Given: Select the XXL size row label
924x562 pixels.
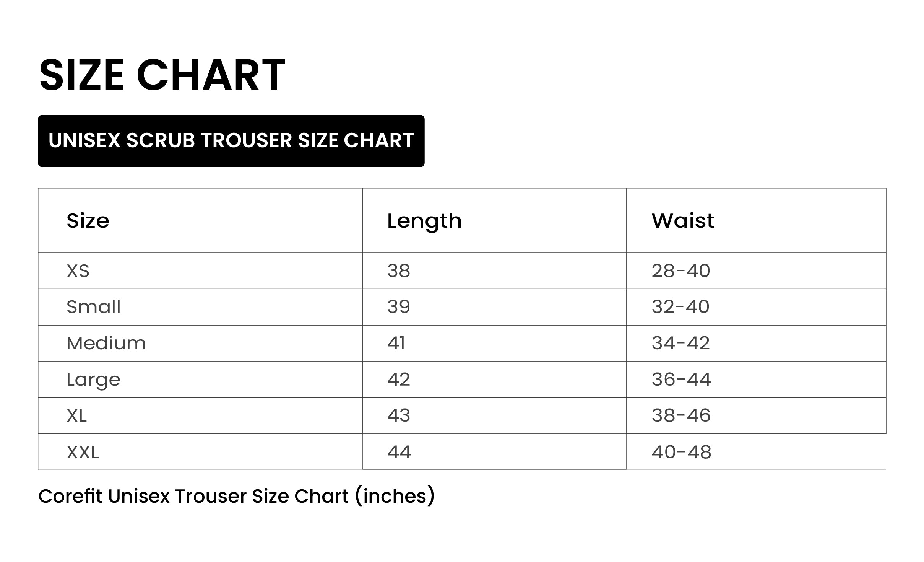Looking at the screenshot, I should (x=83, y=452).
